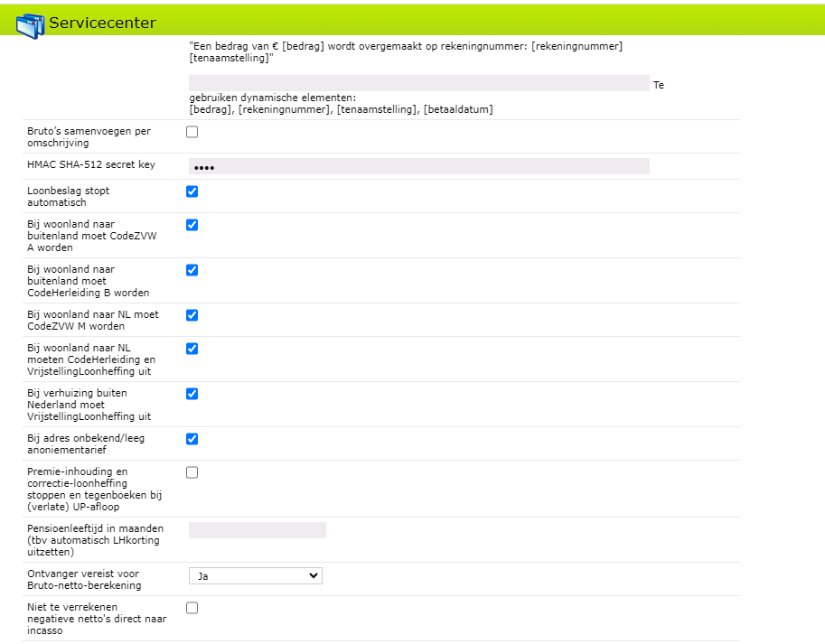Click the HMAC SHA-512 secret key field

(418, 166)
